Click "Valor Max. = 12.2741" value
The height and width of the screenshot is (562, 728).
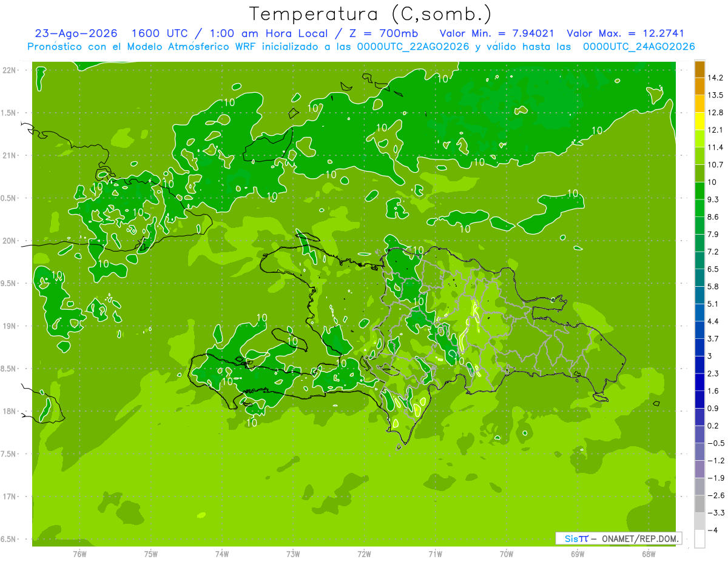point(625,34)
